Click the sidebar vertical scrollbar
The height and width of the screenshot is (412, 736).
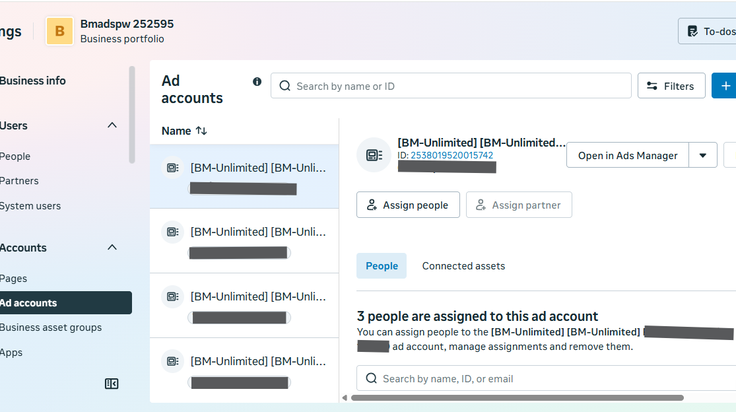132,114
